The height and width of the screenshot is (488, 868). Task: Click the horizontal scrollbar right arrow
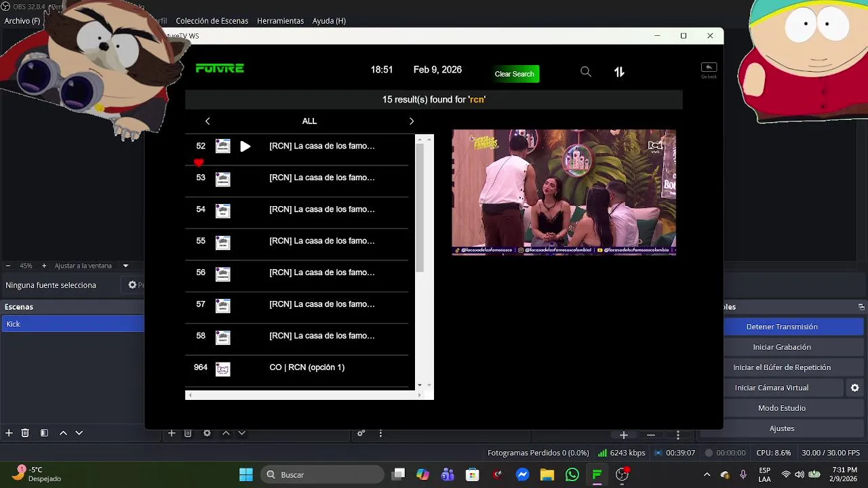(x=419, y=395)
